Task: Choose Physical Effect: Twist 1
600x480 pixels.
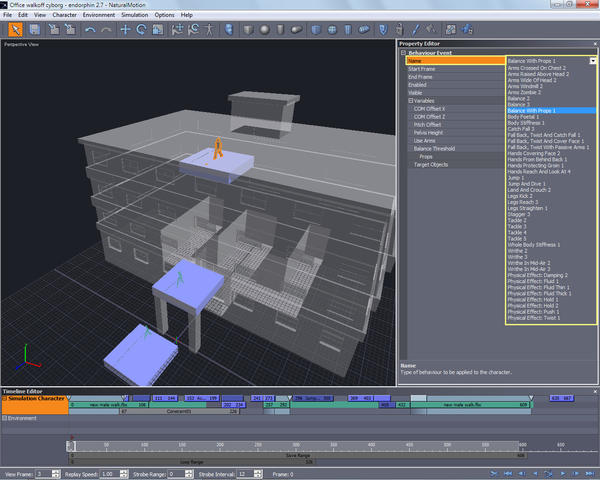Action: 533,318
